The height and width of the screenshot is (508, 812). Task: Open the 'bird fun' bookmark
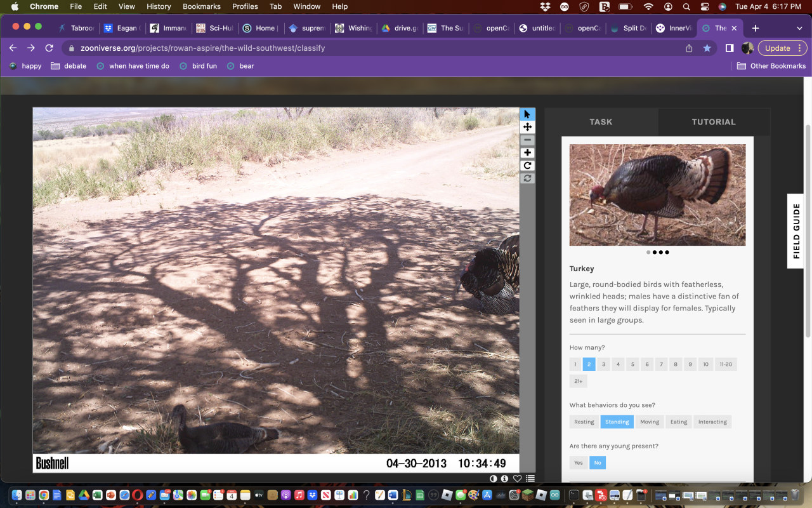[x=198, y=66]
